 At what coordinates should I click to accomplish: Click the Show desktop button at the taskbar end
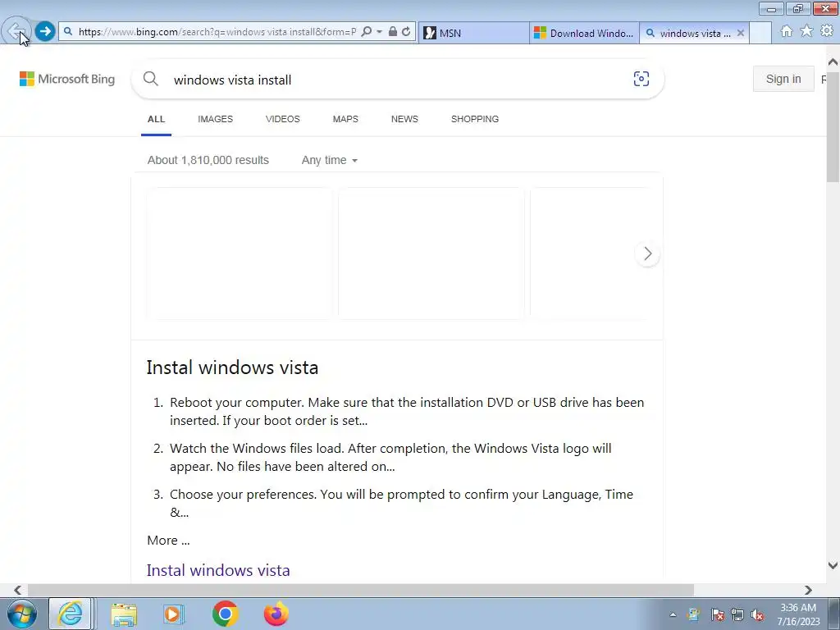click(x=834, y=614)
